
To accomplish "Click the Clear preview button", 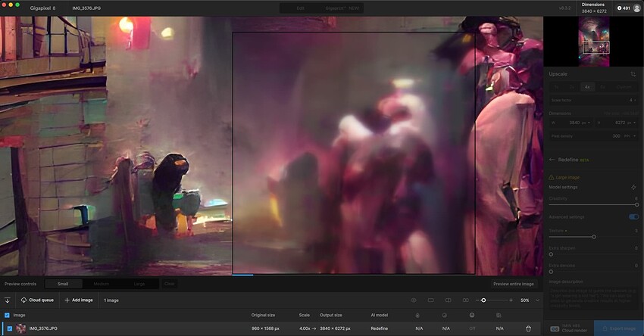I will coord(170,284).
